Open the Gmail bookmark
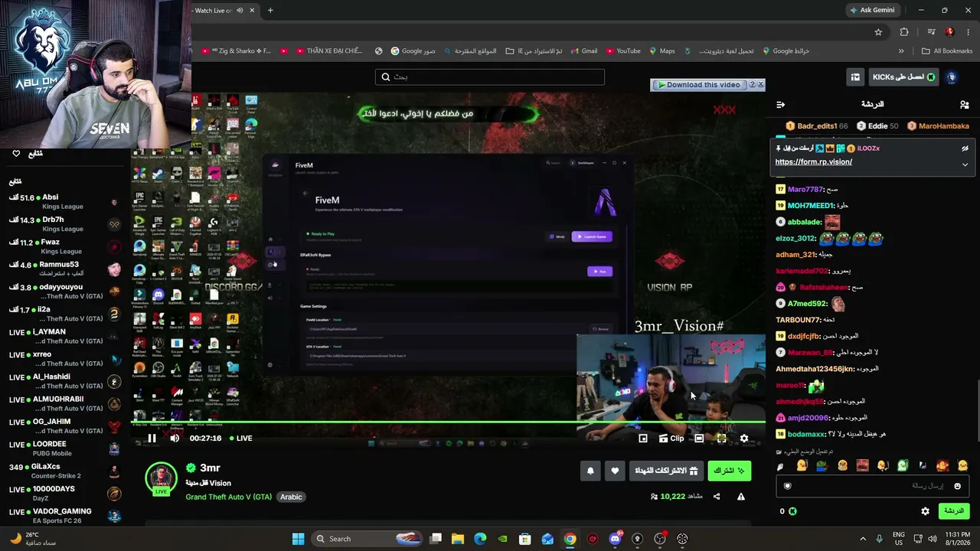The image size is (980, 551). point(583,51)
